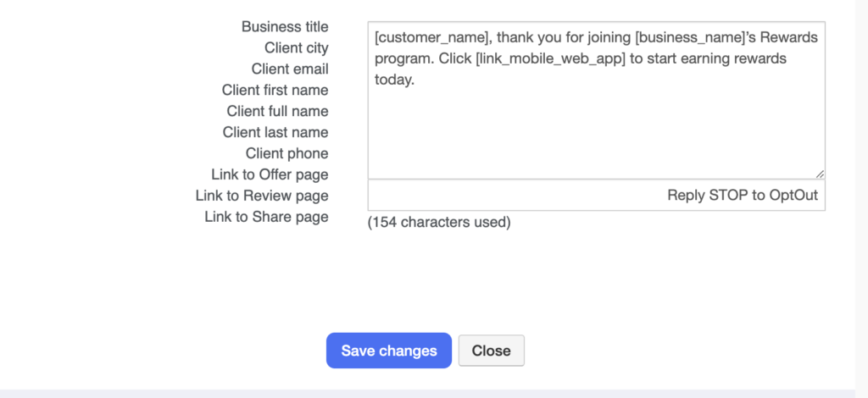
Task: Save changes to the message template
Action: [x=389, y=351]
